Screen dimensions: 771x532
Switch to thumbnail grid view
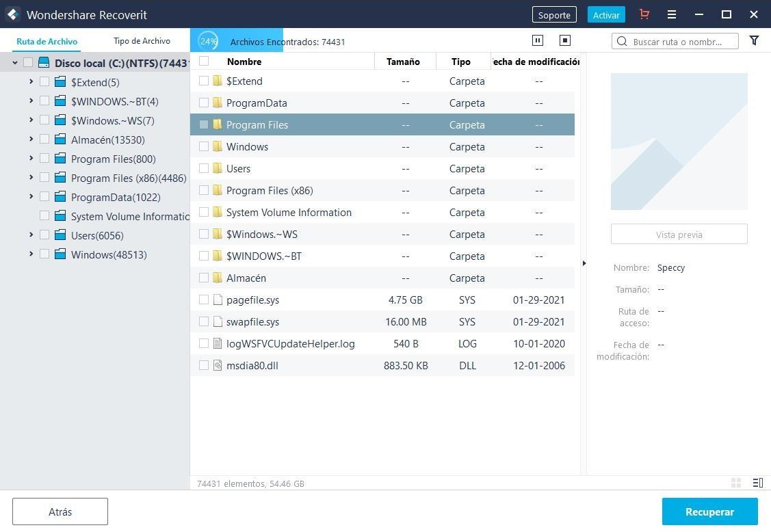tap(736, 483)
